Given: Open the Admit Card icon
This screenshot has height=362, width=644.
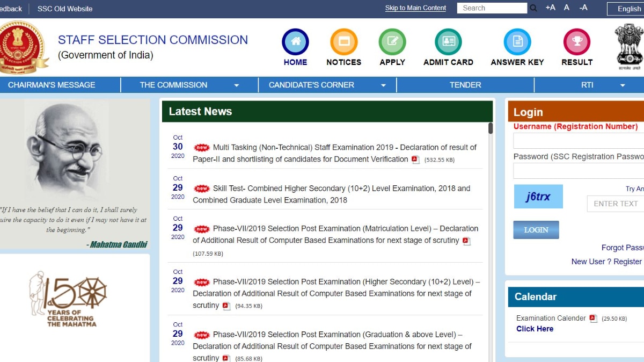Looking at the screenshot, I should pyautogui.click(x=448, y=40).
